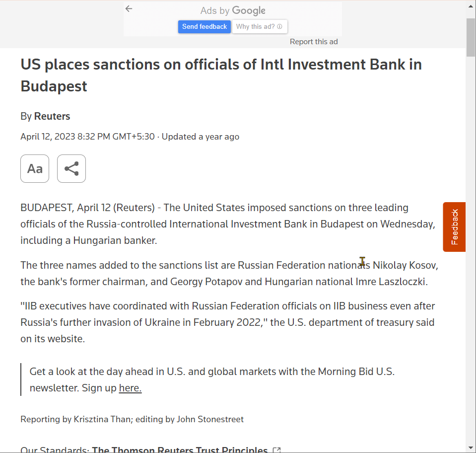Click Report this ad link
476x453 pixels.
pos(314,42)
